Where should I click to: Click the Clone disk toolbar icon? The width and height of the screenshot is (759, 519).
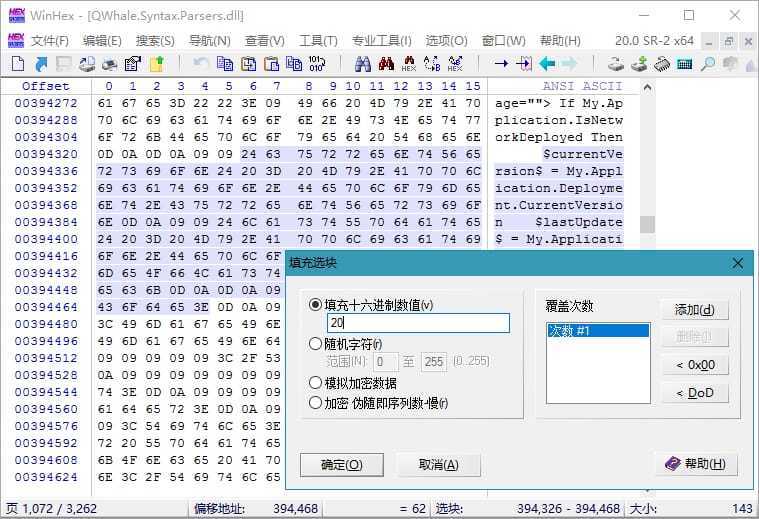click(639, 63)
